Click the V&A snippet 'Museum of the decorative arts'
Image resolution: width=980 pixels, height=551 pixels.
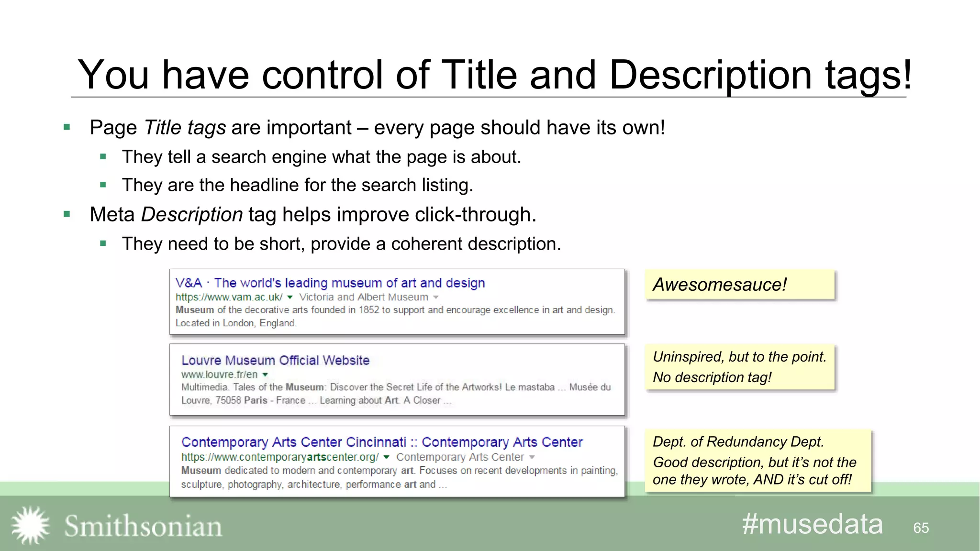point(395,310)
